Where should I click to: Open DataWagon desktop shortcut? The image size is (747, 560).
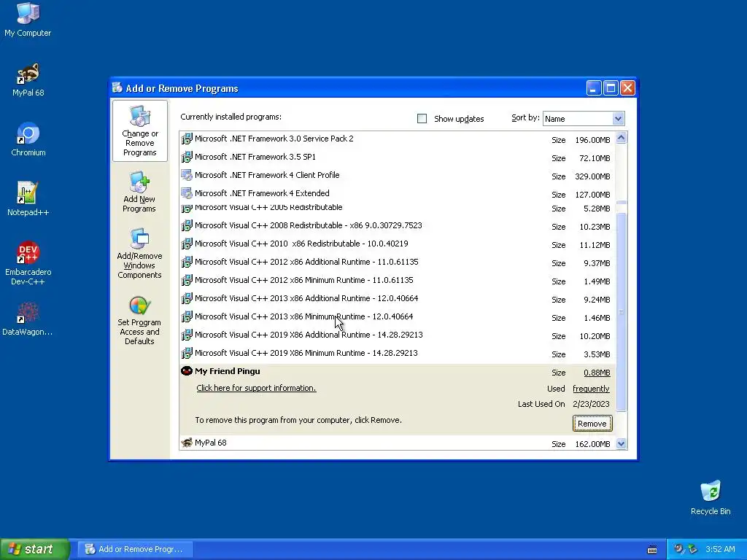[28, 319]
